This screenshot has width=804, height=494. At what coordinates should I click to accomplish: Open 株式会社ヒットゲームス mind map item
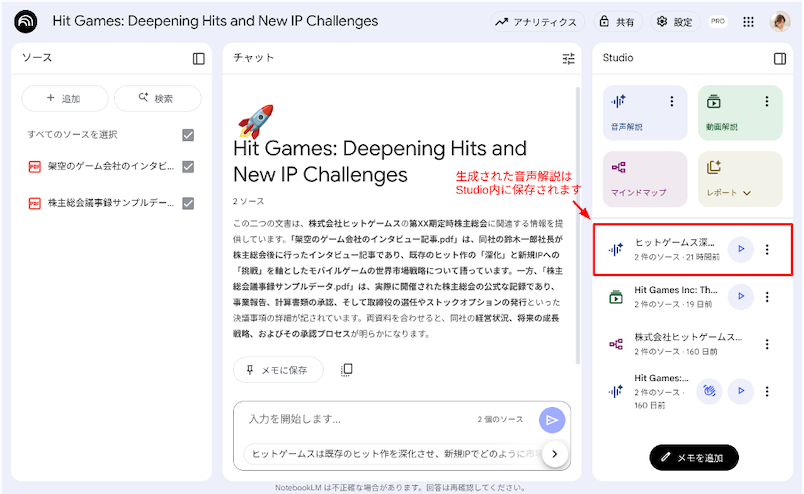(688, 344)
